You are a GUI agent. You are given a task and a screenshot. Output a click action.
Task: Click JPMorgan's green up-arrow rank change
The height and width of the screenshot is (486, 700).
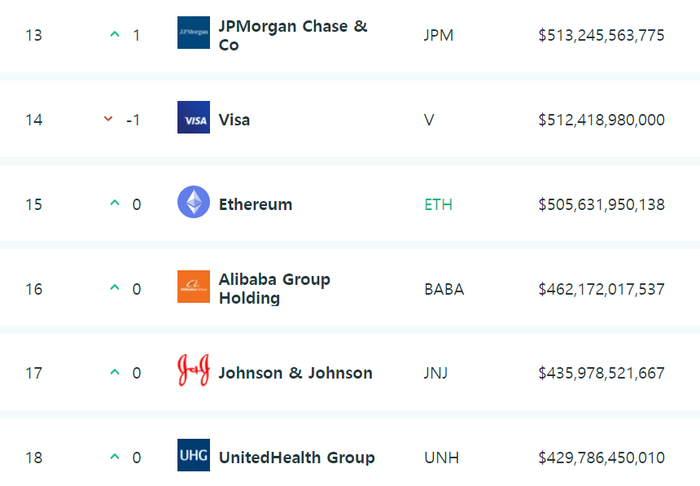coord(115,34)
